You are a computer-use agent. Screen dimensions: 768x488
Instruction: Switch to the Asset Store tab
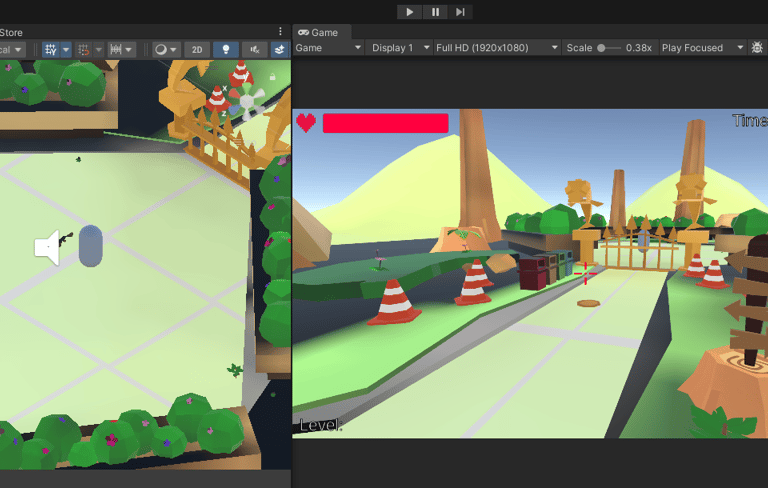pyautogui.click(x=11, y=32)
